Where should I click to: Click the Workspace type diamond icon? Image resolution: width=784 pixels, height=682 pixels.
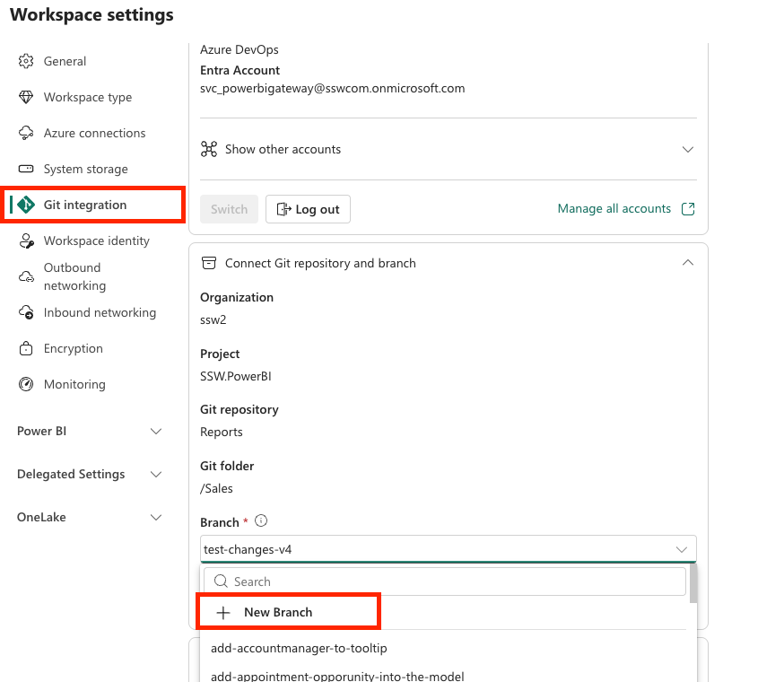pos(26,97)
